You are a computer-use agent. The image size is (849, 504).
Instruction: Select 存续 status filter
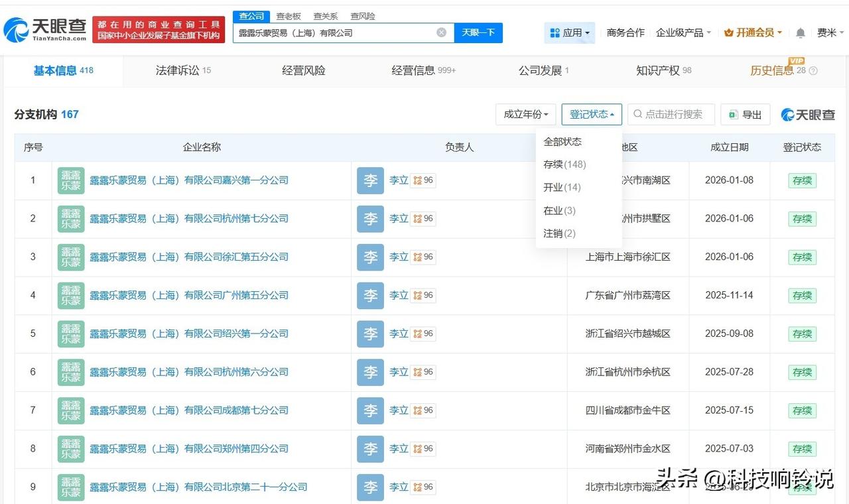coord(564,164)
